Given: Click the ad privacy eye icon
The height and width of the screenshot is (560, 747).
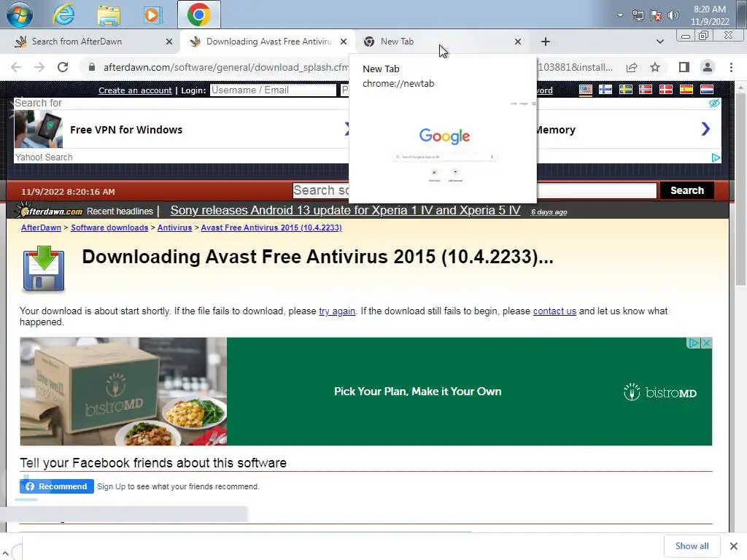Looking at the screenshot, I should pyautogui.click(x=714, y=104).
